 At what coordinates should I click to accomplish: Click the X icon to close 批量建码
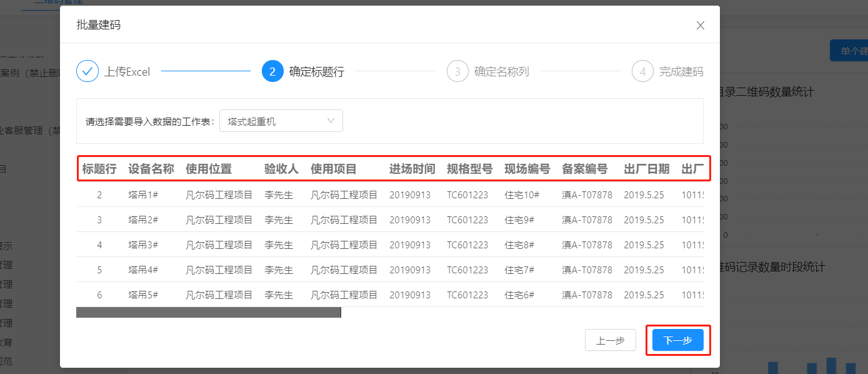[700, 24]
